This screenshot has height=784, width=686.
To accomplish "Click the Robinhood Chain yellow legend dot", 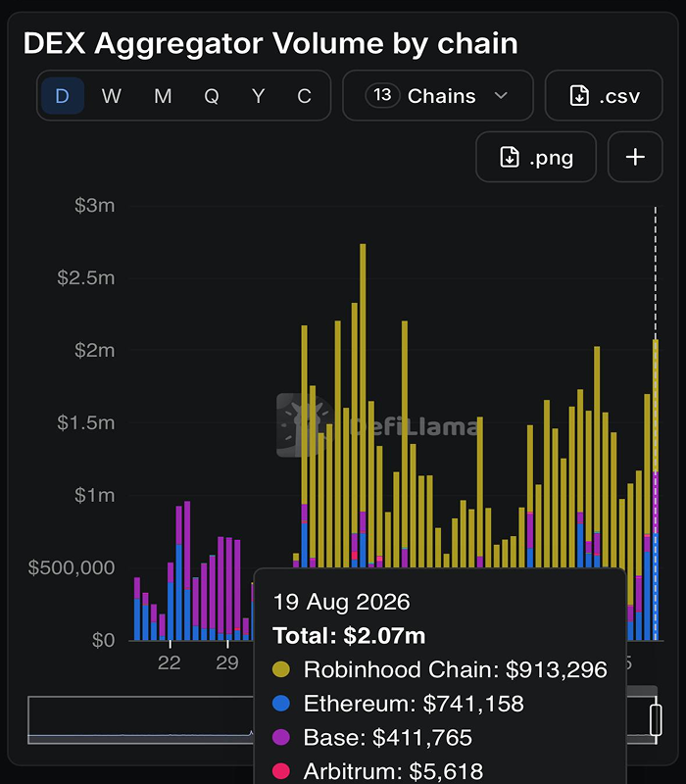I will point(281,669).
